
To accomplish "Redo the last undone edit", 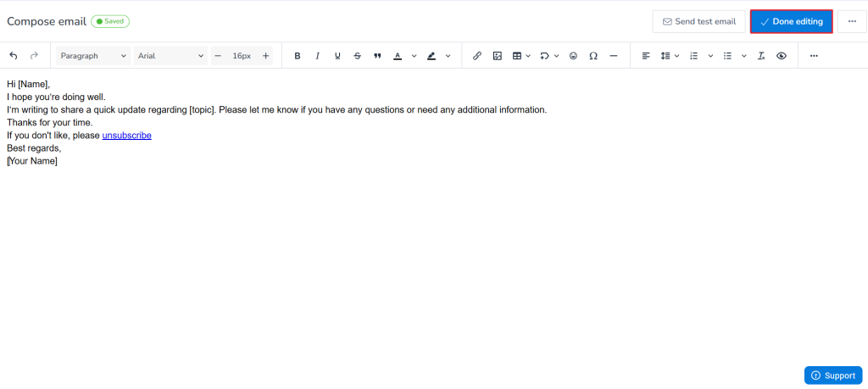I will (x=34, y=56).
